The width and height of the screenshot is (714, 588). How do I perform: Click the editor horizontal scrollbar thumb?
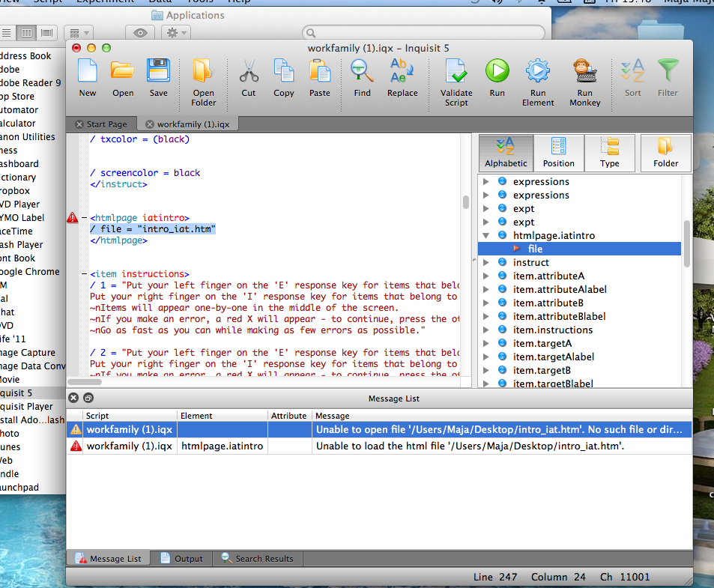click(x=85, y=382)
